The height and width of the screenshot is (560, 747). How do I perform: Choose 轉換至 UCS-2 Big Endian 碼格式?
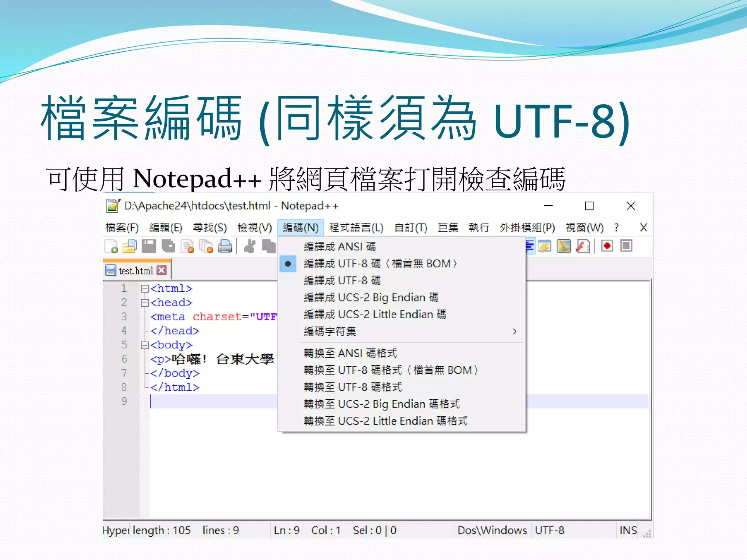(402, 404)
